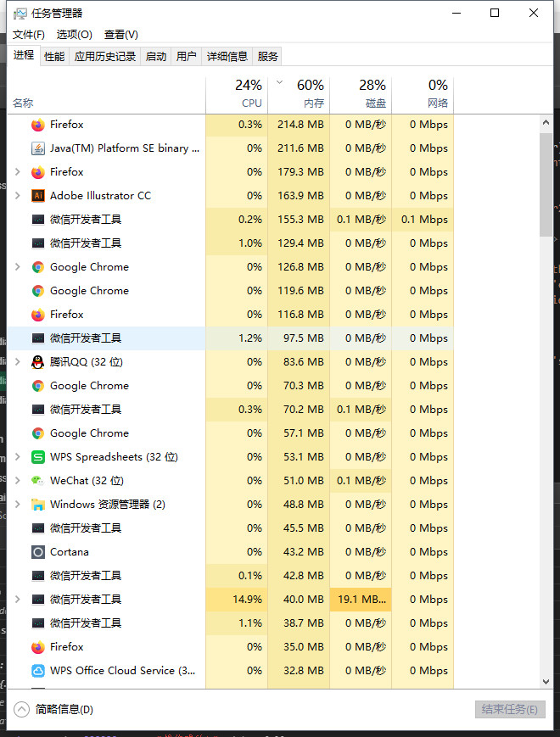Click Chrome icon in 57.1 MB row
Screen dimensions: 560x737
38,433
